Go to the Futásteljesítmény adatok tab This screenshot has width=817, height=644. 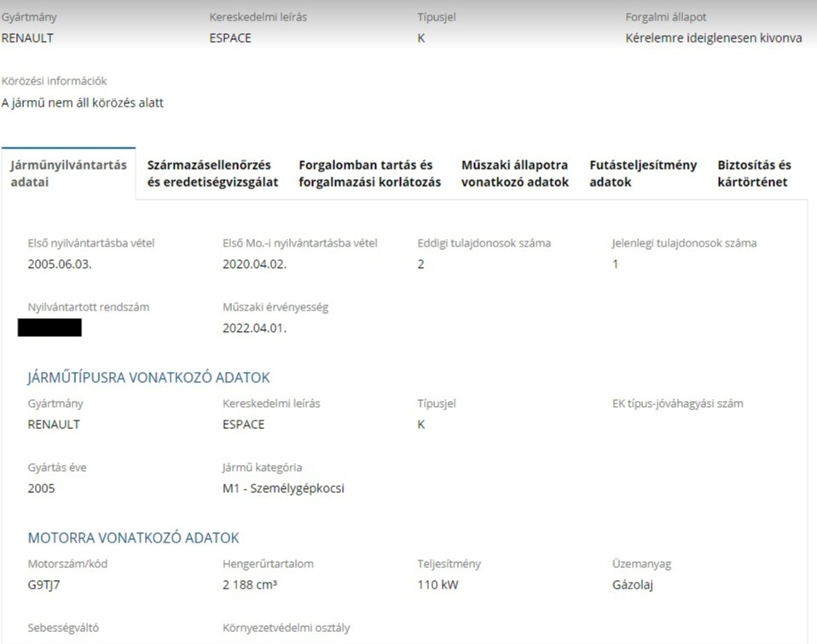point(643,173)
